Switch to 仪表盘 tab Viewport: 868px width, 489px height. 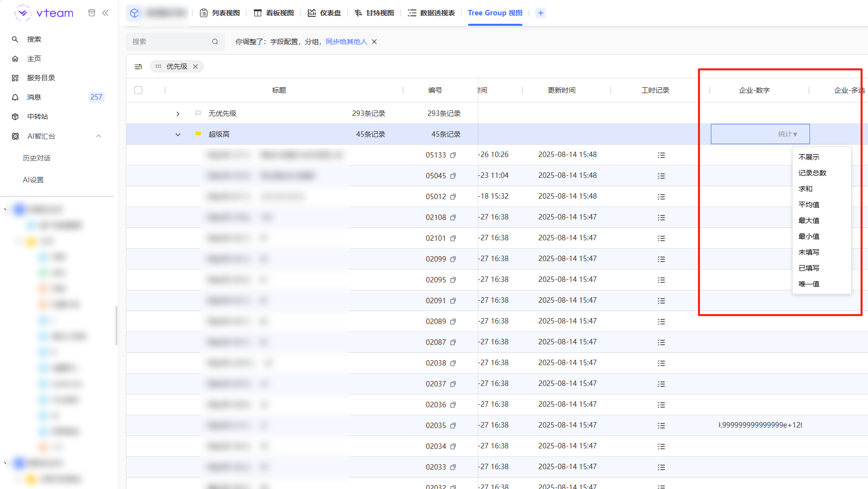click(324, 13)
